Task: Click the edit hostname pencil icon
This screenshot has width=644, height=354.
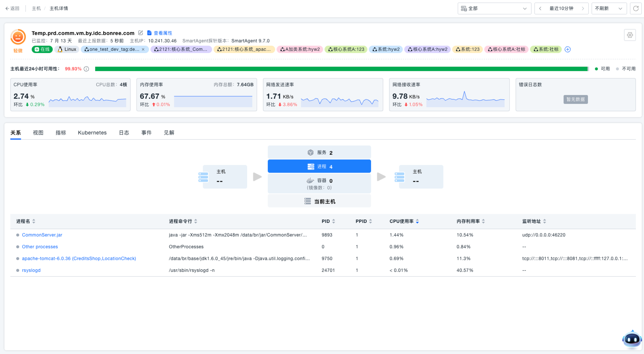Action: pyautogui.click(x=141, y=33)
